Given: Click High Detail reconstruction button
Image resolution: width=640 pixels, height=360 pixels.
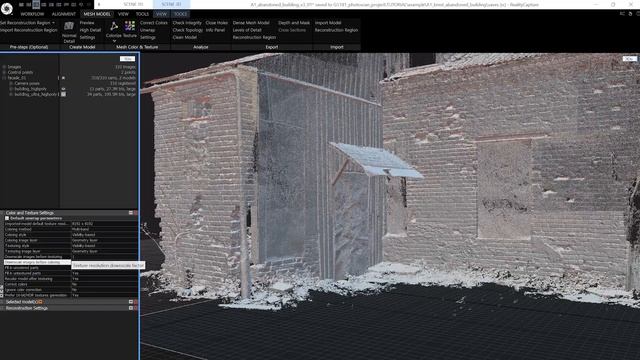Looking at the screenshot, I should (90, 30).
